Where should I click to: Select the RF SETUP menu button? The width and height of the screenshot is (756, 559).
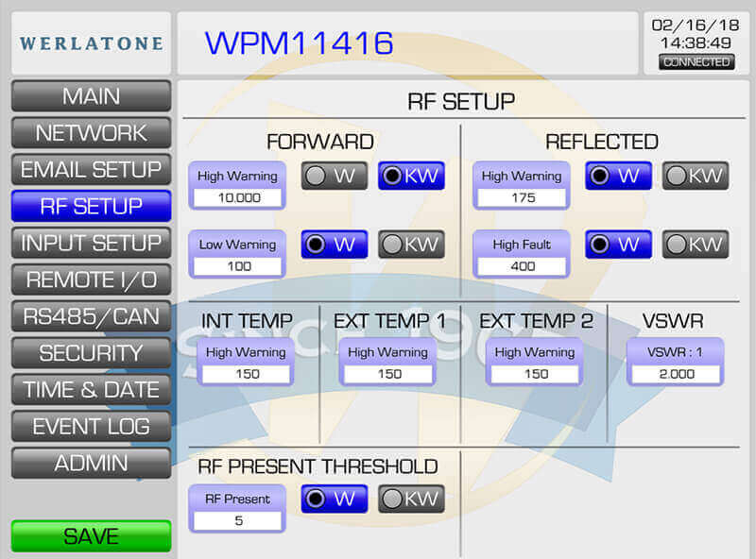[91, 206]
